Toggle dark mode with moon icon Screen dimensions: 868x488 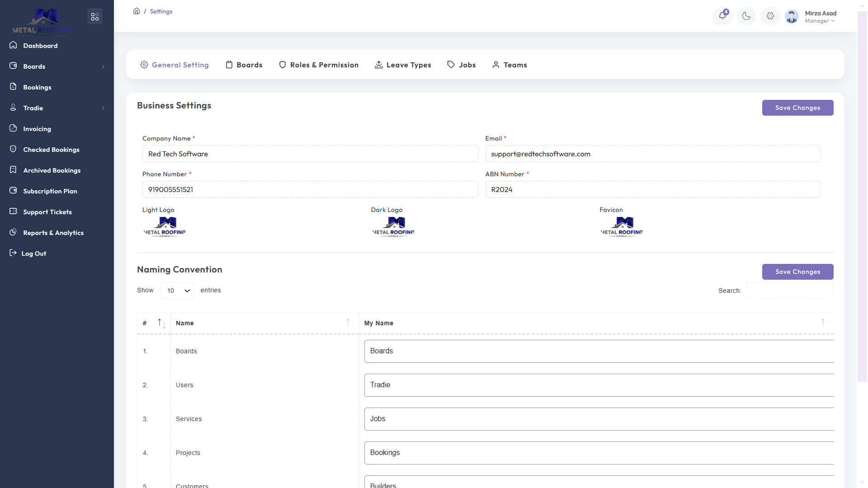pos(746,16)
